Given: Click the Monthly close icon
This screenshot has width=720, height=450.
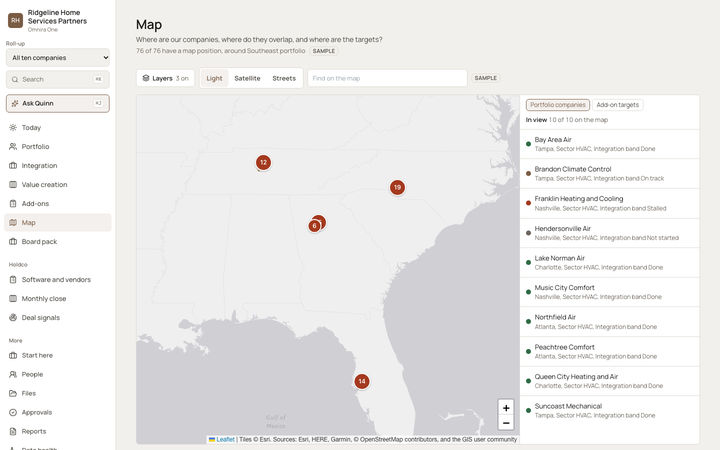Looking at the screenshot, I should (13, 298).
